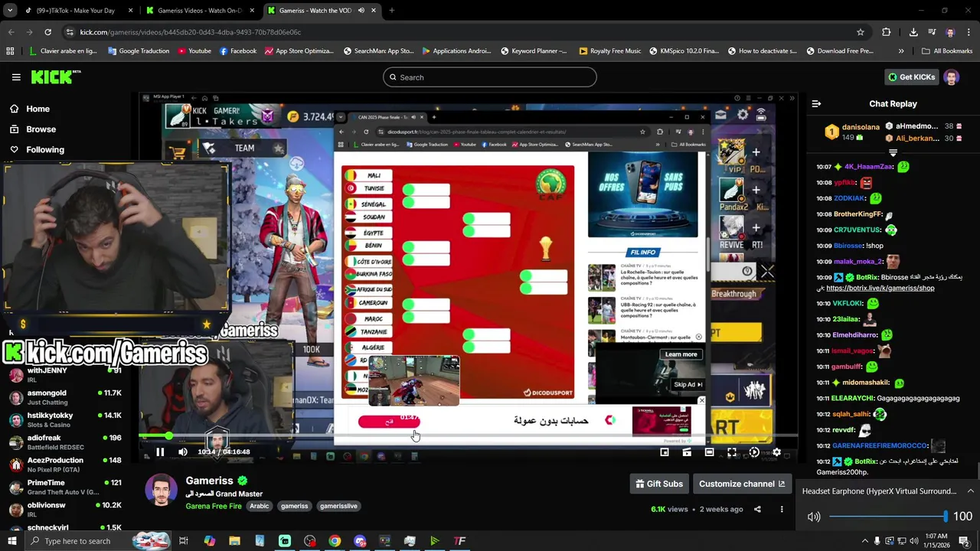The height and width of the screenshot is (551, 980).
Task: Open Chrome media controls icon
Action: [932, 32]
